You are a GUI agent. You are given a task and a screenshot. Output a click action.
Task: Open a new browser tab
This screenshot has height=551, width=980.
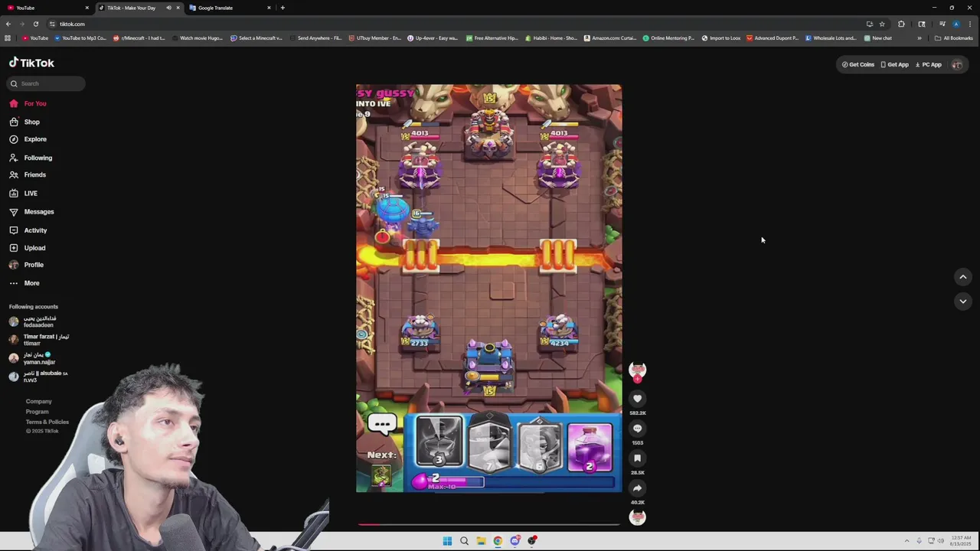(283, 8)
